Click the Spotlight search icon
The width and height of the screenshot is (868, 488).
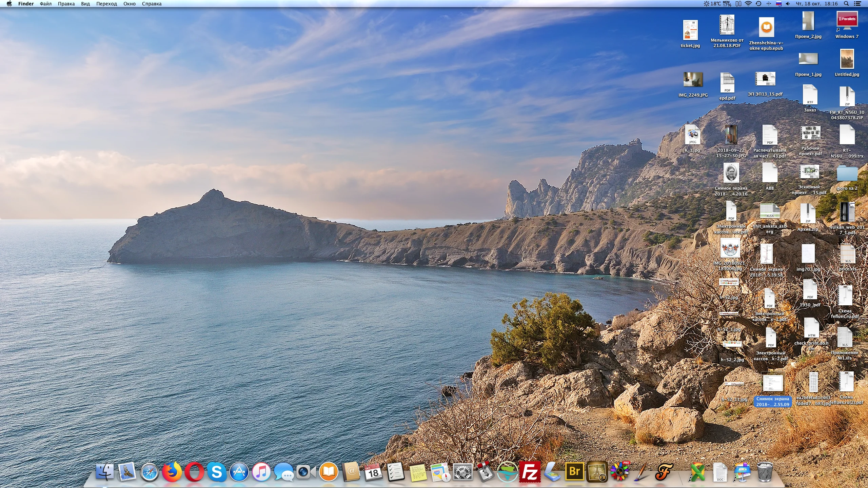[x=846, y=4]
